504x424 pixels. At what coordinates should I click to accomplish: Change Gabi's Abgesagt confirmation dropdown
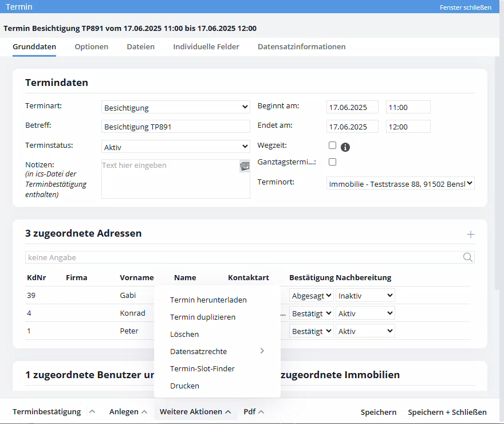coord(312,296)
